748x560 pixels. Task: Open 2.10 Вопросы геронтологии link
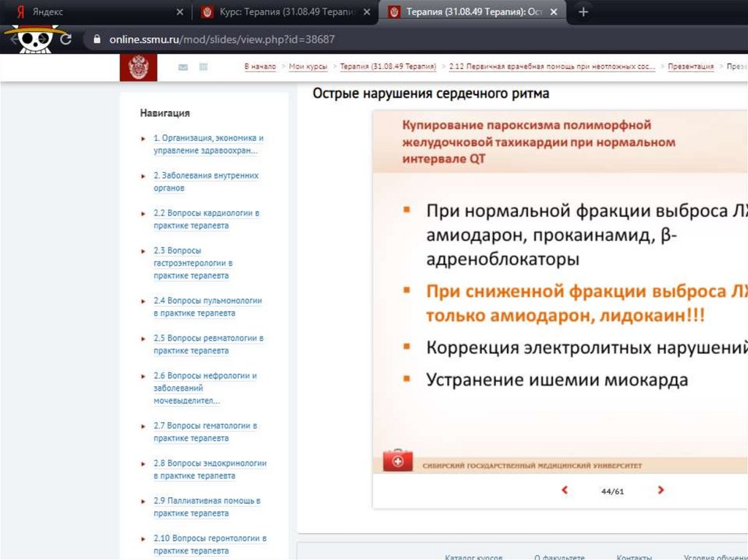click(x=210, y=544)
